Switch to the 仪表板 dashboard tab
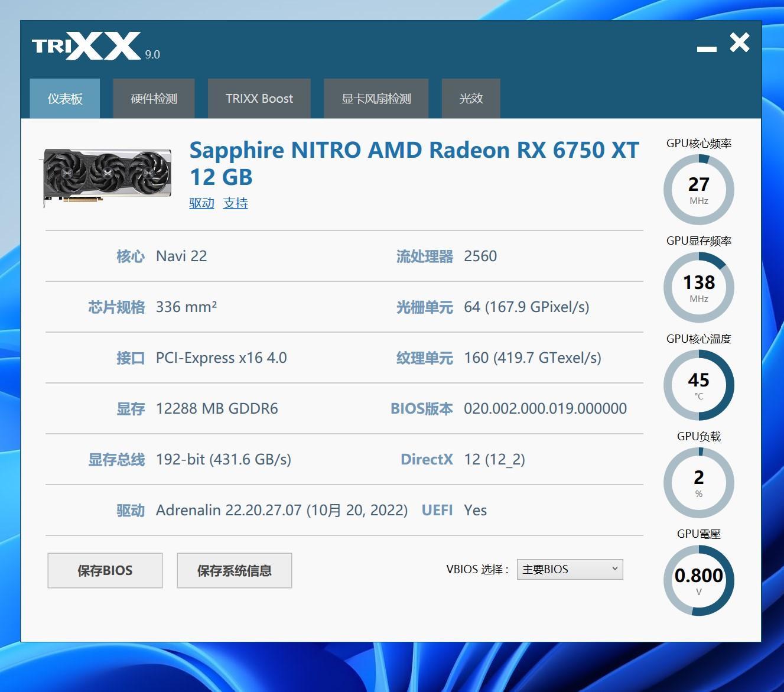The height and width of the screenshot is (692, 784). pos(65,99)
